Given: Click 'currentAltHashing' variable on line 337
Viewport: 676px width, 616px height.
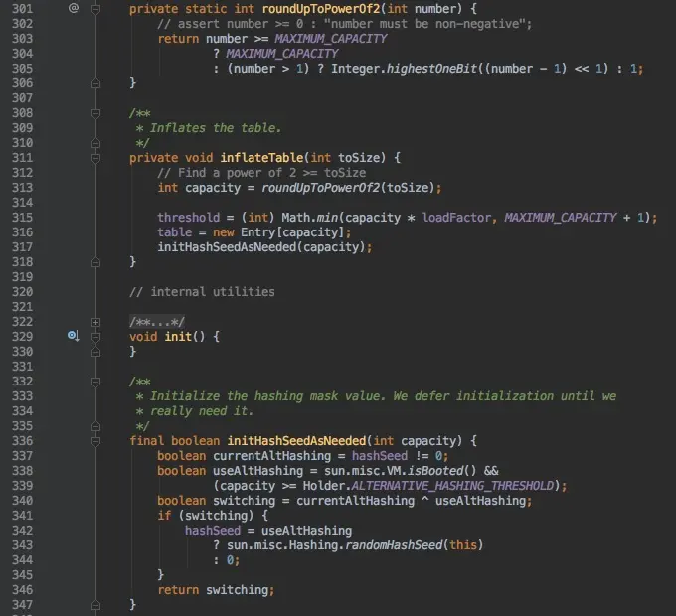Looking at the screenshot, I should [x=272, y=456].
